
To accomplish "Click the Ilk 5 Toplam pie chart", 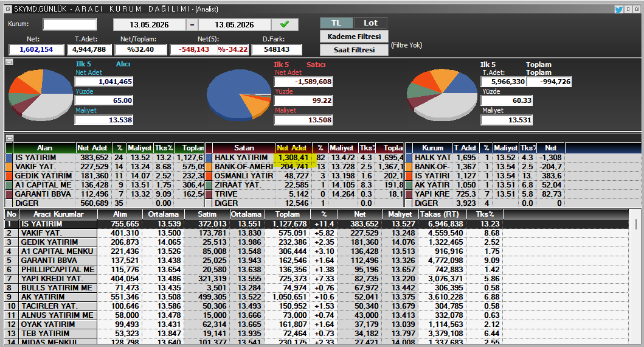I will (x=442, y=94).
